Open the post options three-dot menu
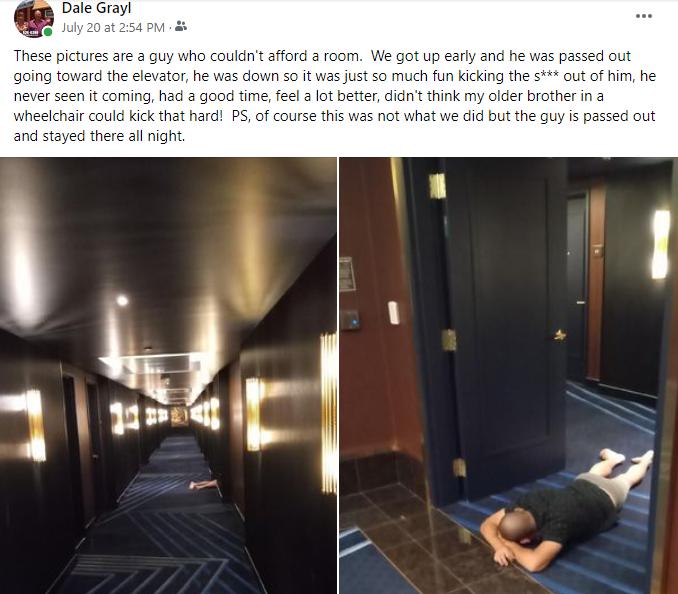This screenshot has height=594, width=678. (643, 16)
